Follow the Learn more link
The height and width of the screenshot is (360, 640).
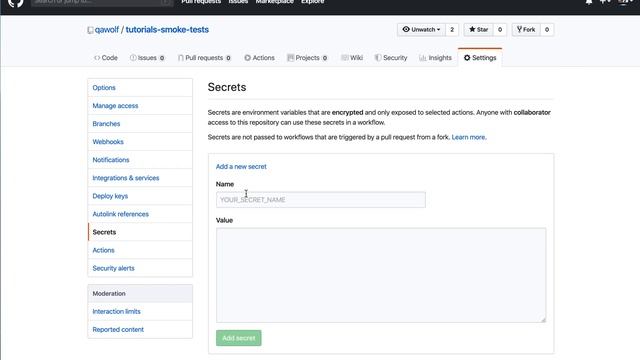tap(469, 137)
